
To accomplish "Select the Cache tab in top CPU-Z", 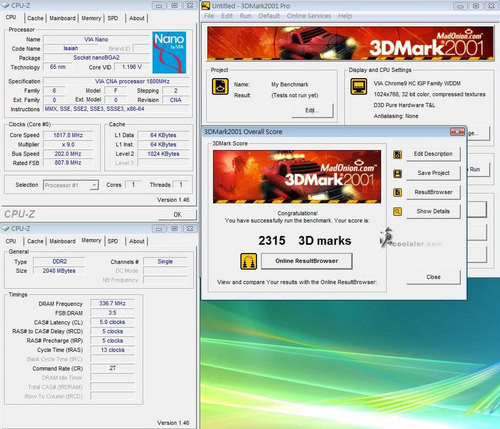I will point(35,18).
